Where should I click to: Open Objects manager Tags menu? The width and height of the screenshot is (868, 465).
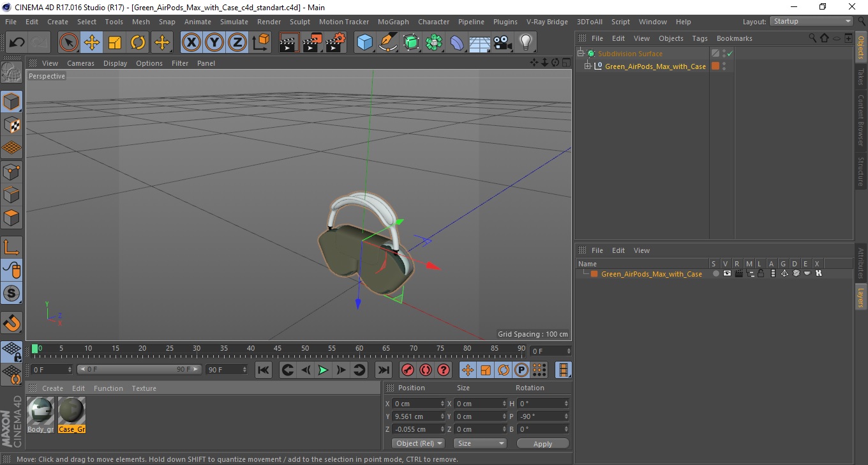tap(700, 38)
